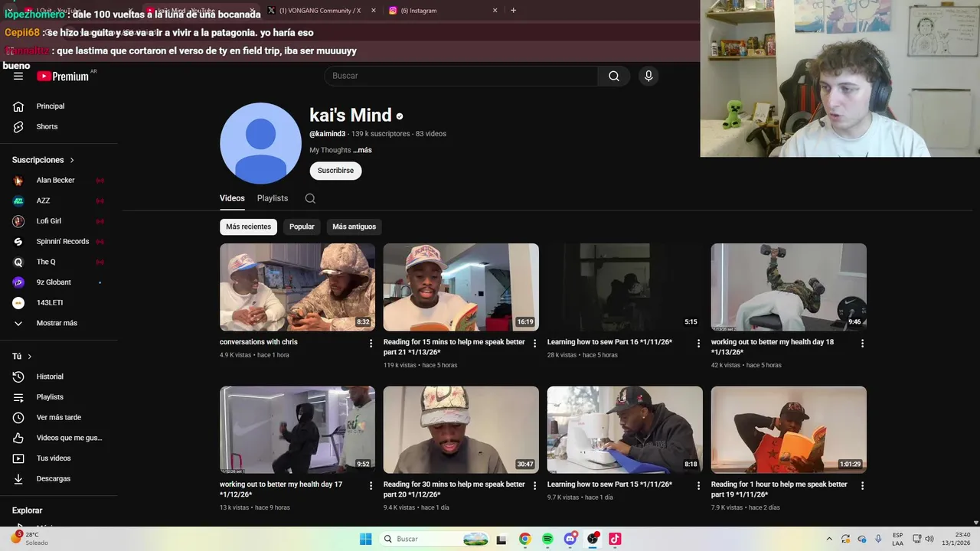Select the Más recientes filter chip

tap(248, 227)
